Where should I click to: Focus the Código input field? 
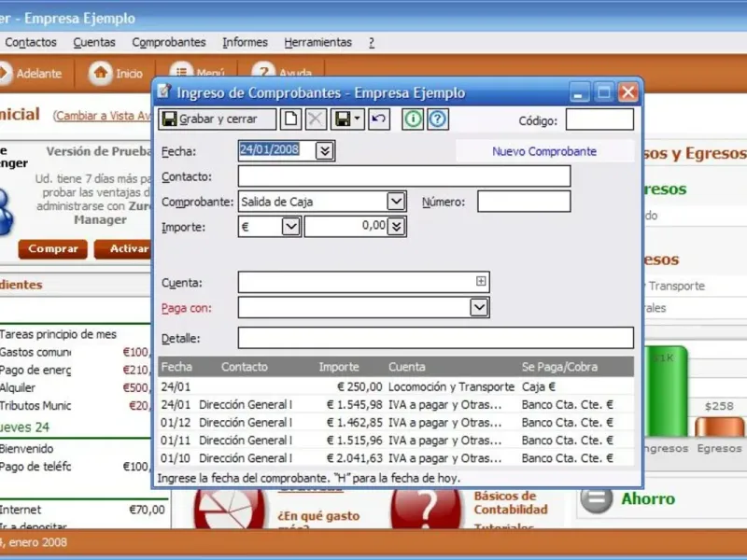(x=599, y=119)
